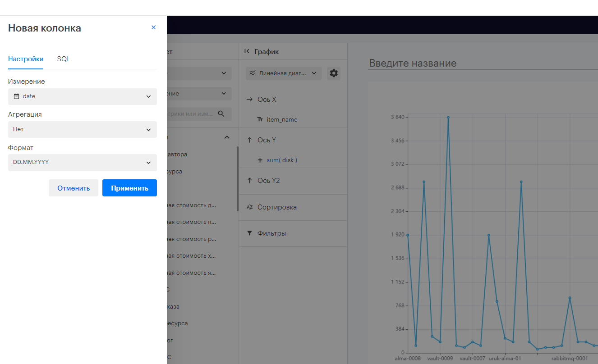Click the Ось X arrow icon
This screenshot has width=598, height=364.
point(249,100)
